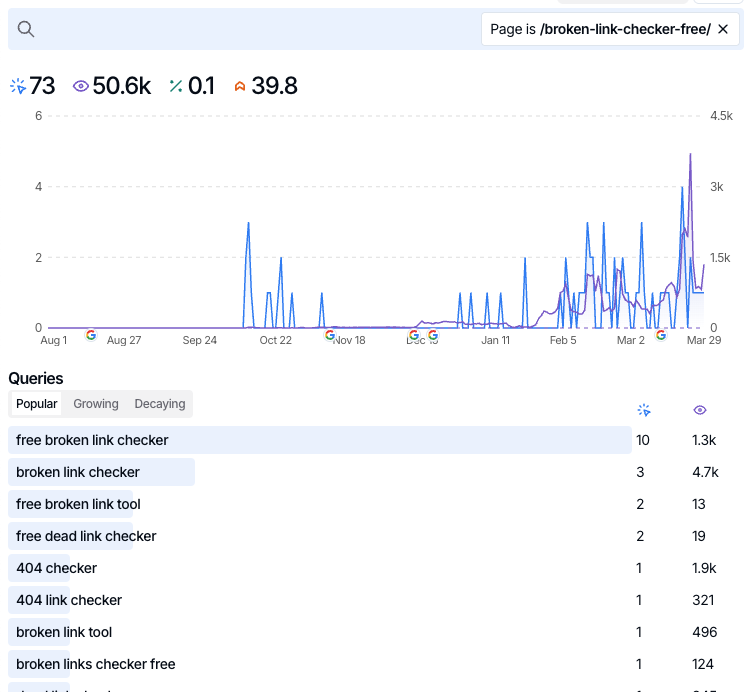
Task: Sort queries by the clicks column icon
Action: 644,410
